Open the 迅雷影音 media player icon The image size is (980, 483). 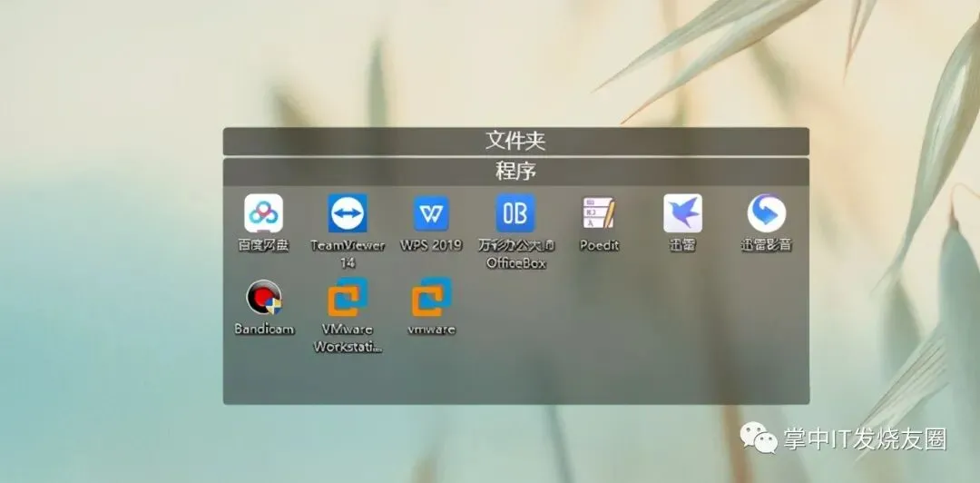click(766, 213)
